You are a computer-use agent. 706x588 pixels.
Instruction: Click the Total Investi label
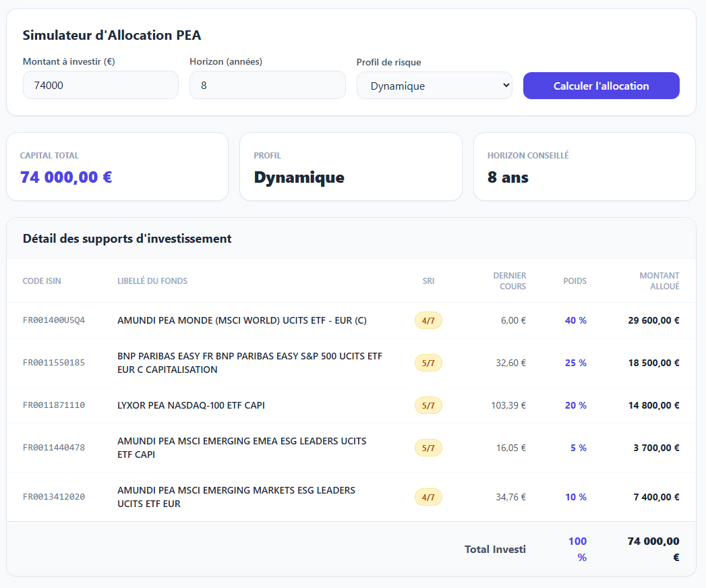tap(495, 550)
